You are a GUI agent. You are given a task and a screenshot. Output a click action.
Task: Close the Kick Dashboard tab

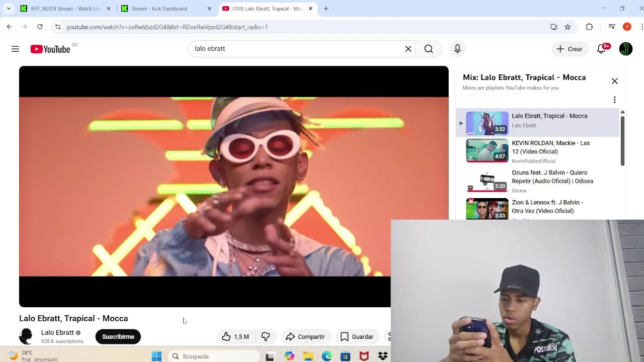pos(209,9)
